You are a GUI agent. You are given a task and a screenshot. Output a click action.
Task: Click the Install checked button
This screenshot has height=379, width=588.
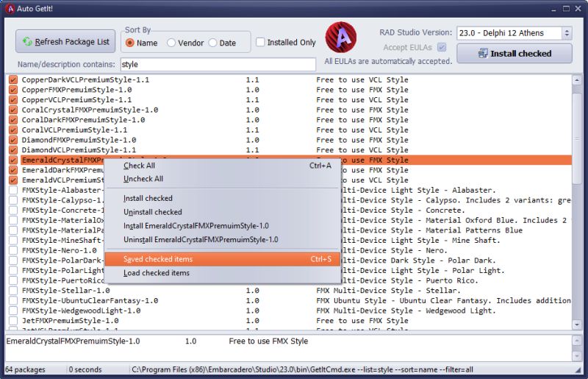click(514, 53)
